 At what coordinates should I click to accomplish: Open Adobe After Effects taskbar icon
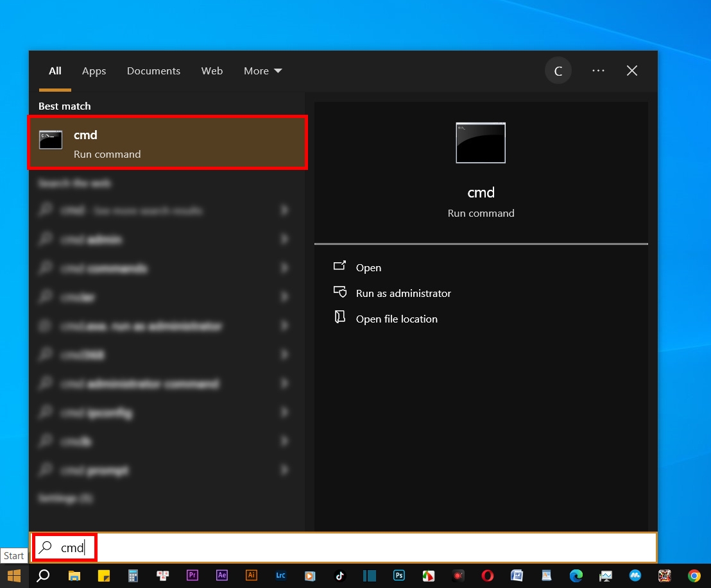(222, 575)
